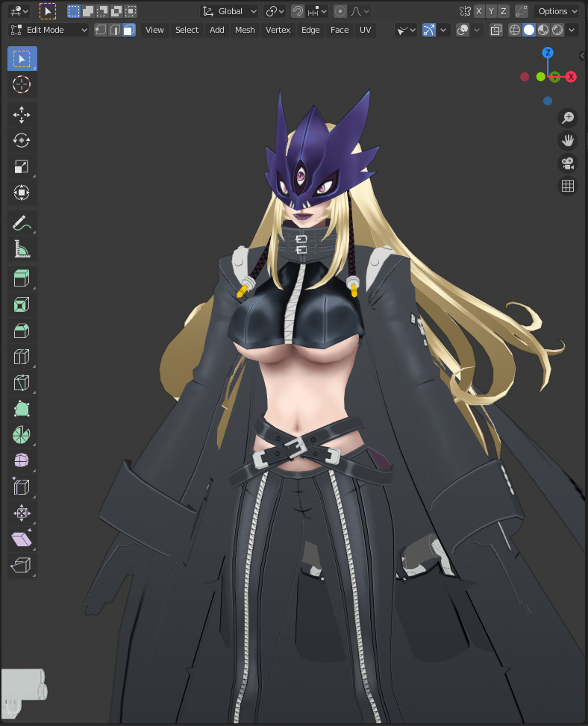This screenshot has width=588, height=726.
Task: Open the View menu
Action: (x=154, y=30)
